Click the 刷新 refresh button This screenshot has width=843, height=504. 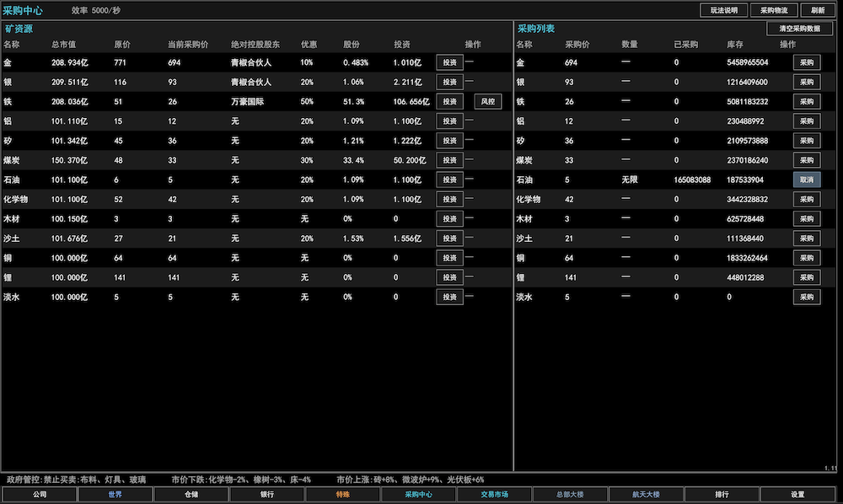point(818,10)
